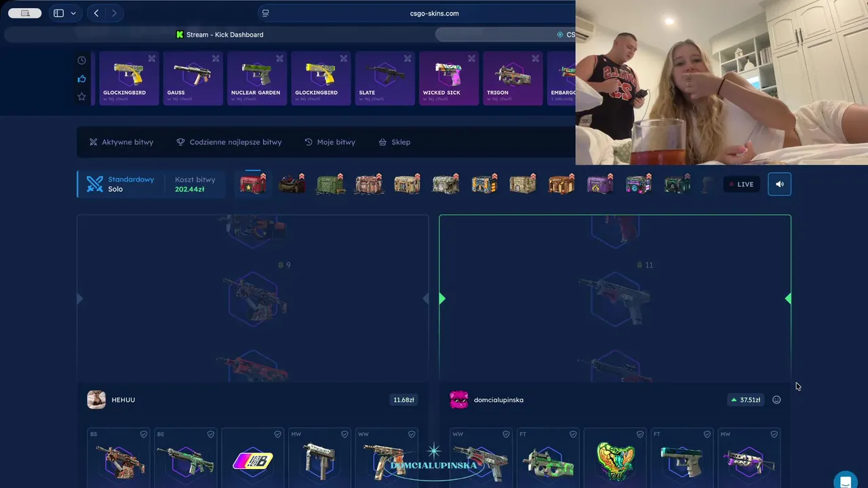
Task: Click left arrow marker on HEHUU spinner
Action: 80,299
